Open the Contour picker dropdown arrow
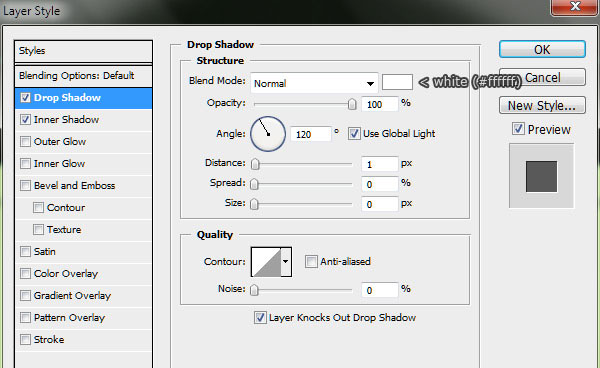The height and width of the screenshot is (368, 600). coord(286,262)
